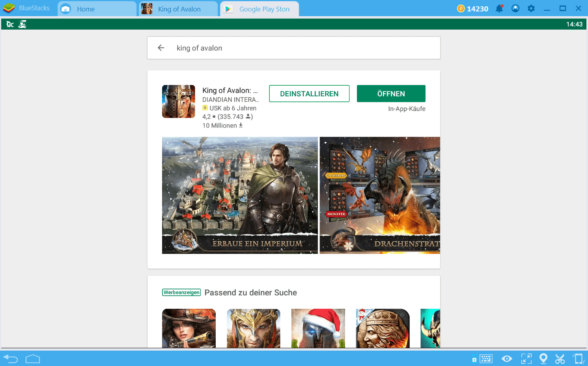This screenshot has height=366, width=588.
Task: Open the keyboard controls icon
Action: pyautogui.click(x=486, y=358)
